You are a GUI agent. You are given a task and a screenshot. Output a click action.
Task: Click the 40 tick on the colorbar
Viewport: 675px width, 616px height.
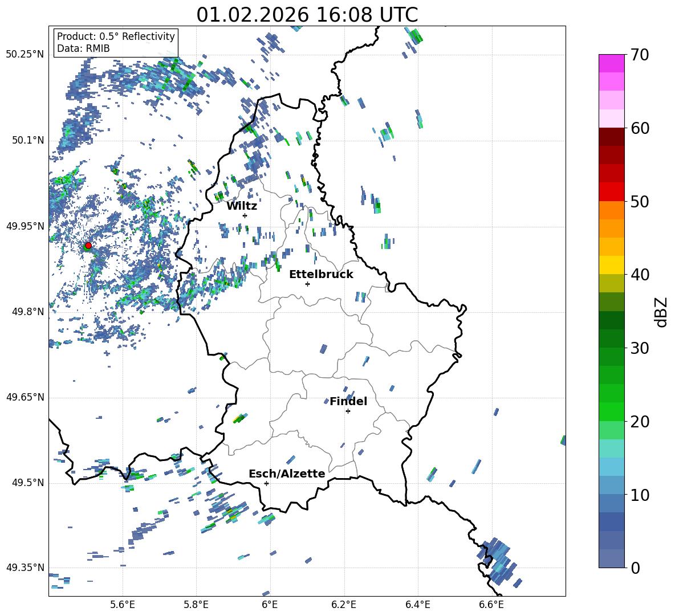640,275
